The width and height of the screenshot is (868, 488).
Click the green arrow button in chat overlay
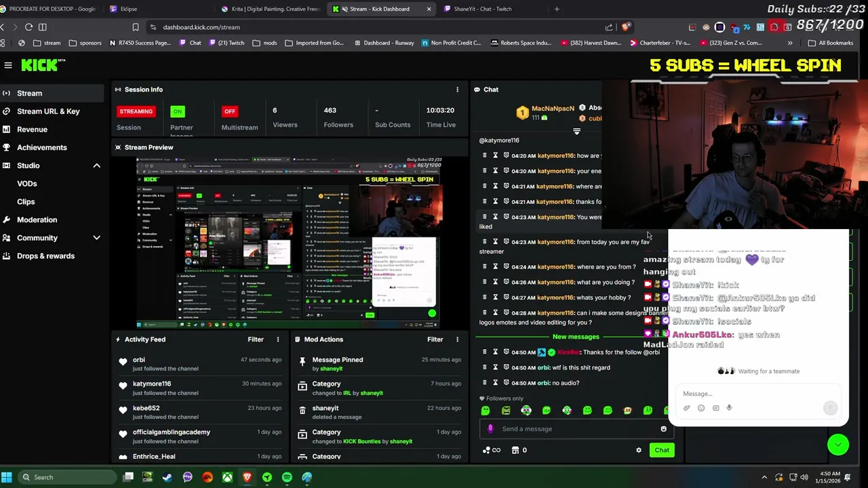[x=838, y=445]
